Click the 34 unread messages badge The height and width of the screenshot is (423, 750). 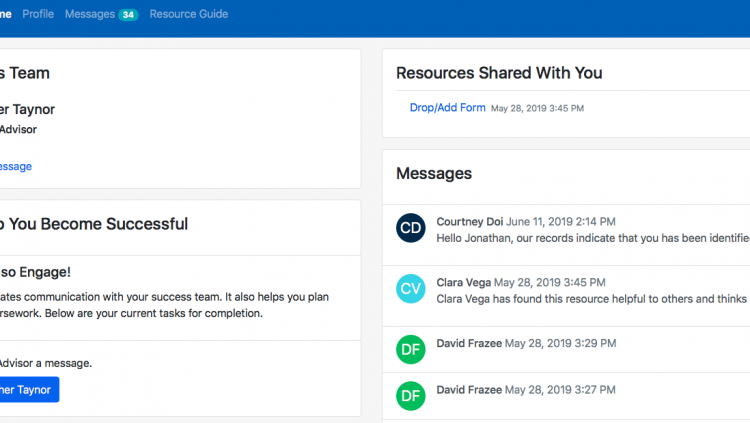(x=128, y=15)
